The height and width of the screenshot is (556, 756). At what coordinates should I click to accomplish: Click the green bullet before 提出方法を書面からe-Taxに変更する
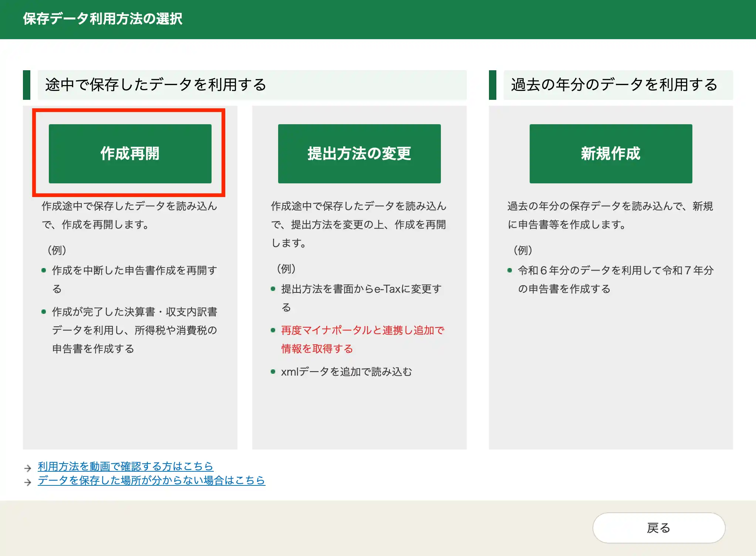point(273,289)
